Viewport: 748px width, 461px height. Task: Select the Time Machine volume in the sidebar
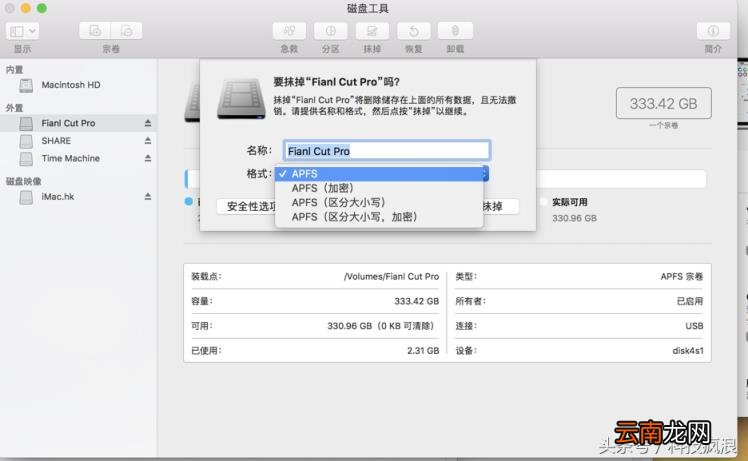[x=71, y=158]
